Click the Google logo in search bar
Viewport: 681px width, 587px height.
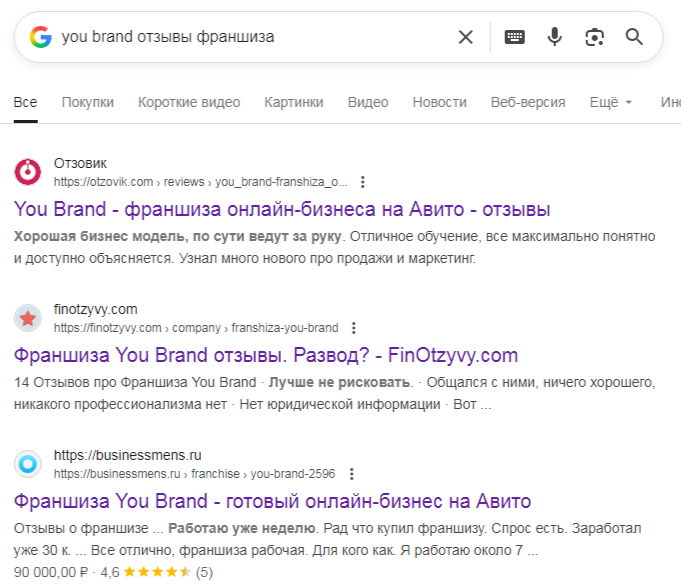pyautogui.click(x=40, y=37)
